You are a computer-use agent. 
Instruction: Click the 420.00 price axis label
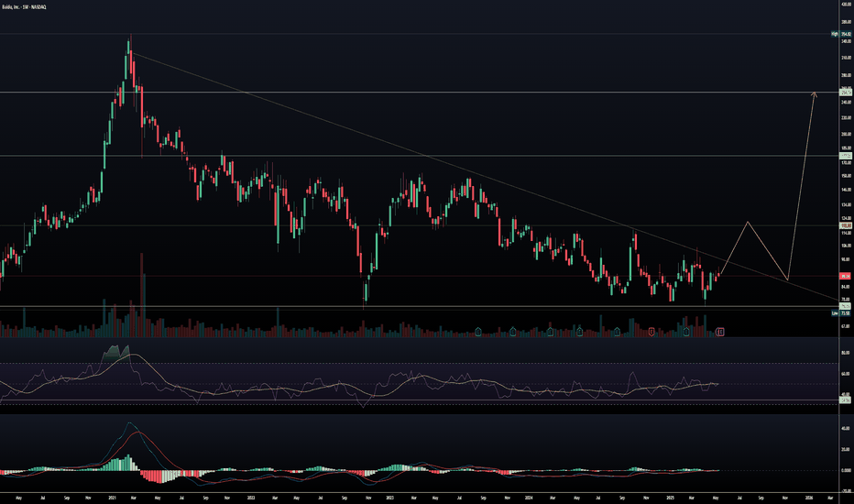(x=847, y=5)
